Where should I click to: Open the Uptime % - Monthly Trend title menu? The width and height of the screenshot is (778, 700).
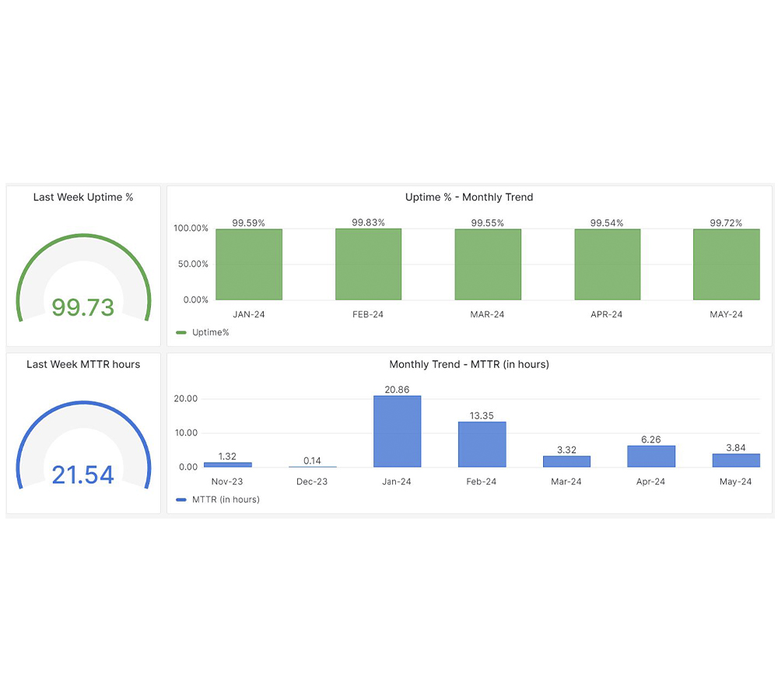[469, 198]
